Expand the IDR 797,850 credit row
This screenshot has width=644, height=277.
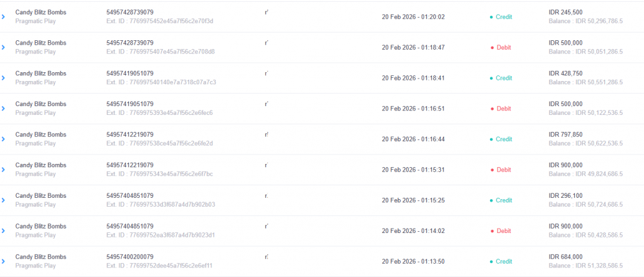click(x=3, y=139)
